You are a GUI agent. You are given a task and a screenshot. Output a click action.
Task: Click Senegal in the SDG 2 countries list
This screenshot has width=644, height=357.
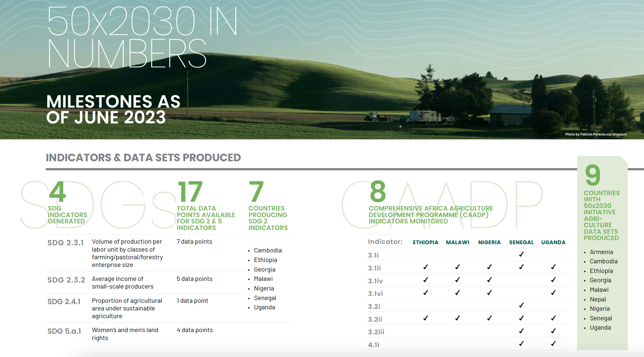265,298
